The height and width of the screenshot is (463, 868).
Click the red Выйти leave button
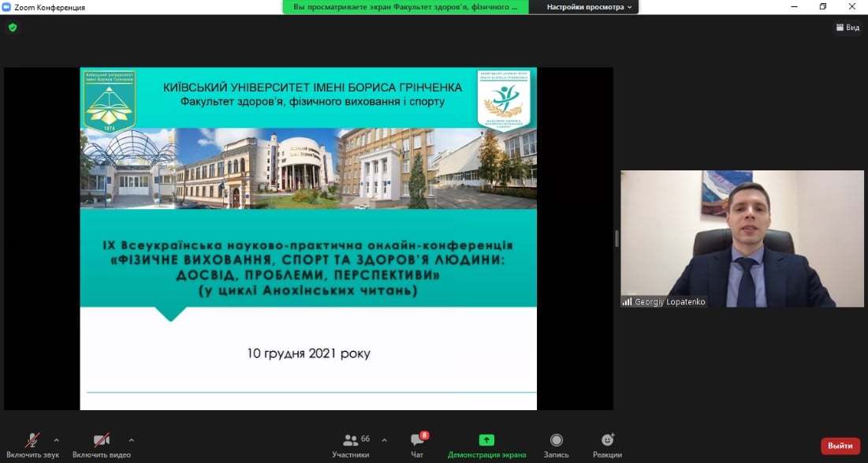click(840, 446)
